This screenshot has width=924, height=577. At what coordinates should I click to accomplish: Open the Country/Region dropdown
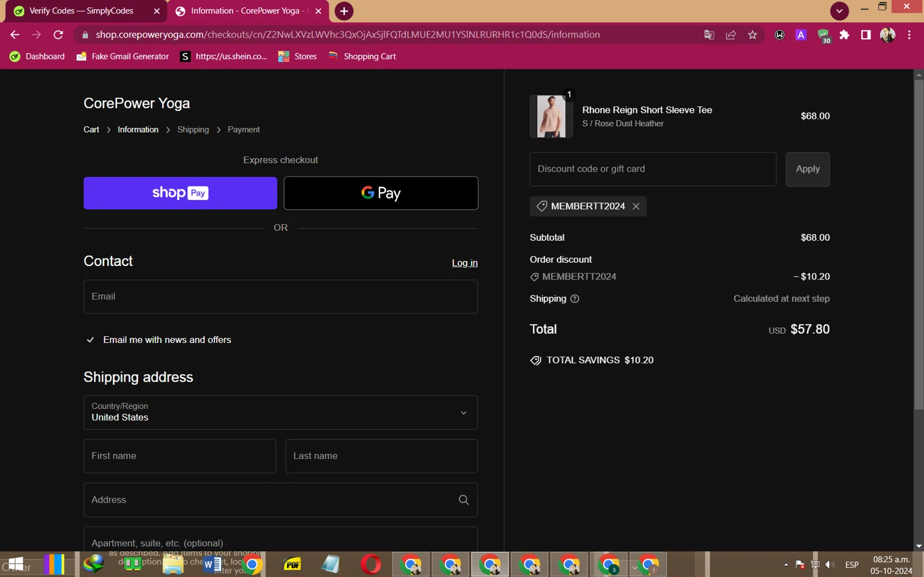pos(280,413)
